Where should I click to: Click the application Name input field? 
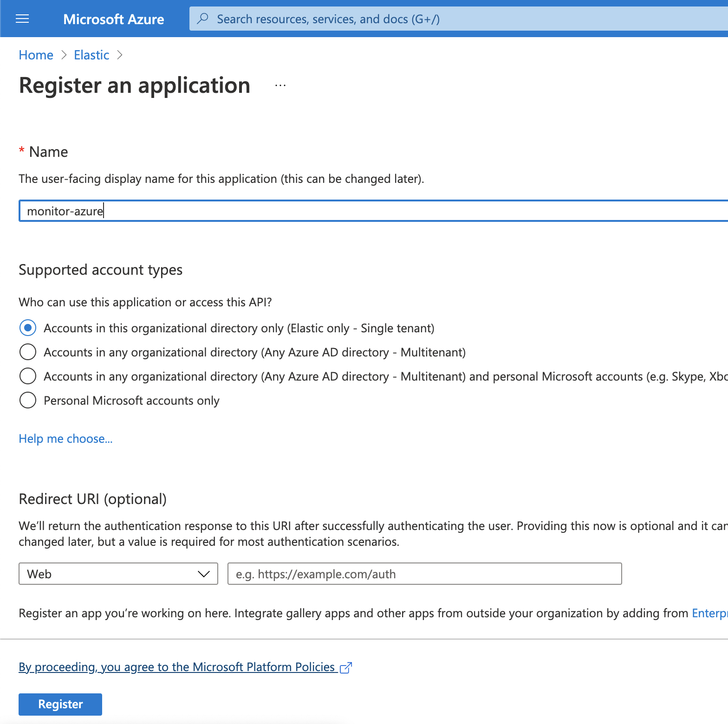click(371, 211)
